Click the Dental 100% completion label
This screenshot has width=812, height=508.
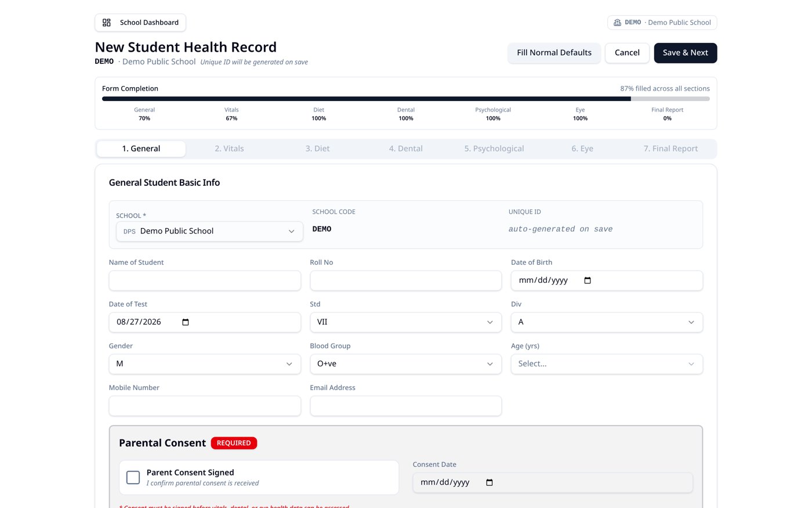[x=406, y=114]
